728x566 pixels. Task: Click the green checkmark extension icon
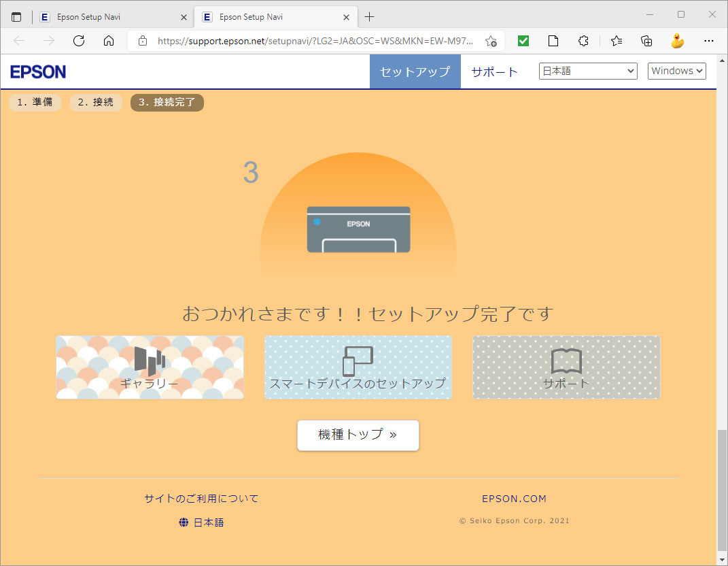pyautogui.click(x=523, y=41)
